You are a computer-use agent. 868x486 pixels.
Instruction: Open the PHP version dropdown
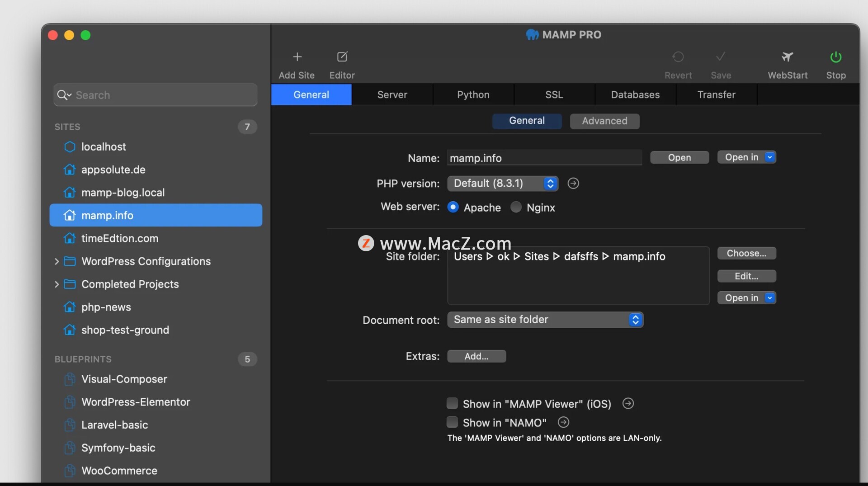coord(503,184)
